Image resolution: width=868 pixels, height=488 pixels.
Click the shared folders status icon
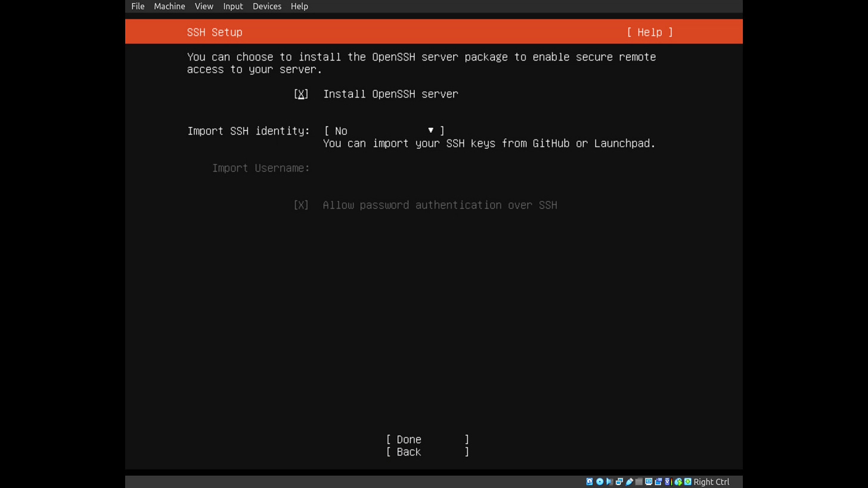638,481
